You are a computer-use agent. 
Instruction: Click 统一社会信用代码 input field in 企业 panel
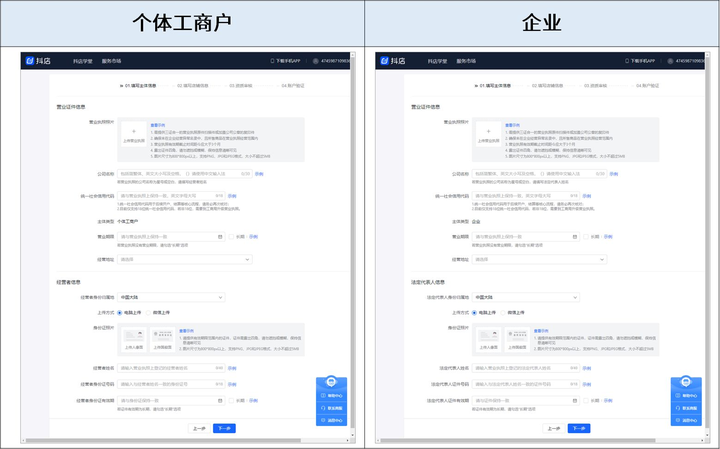click(x=526, y=196)
